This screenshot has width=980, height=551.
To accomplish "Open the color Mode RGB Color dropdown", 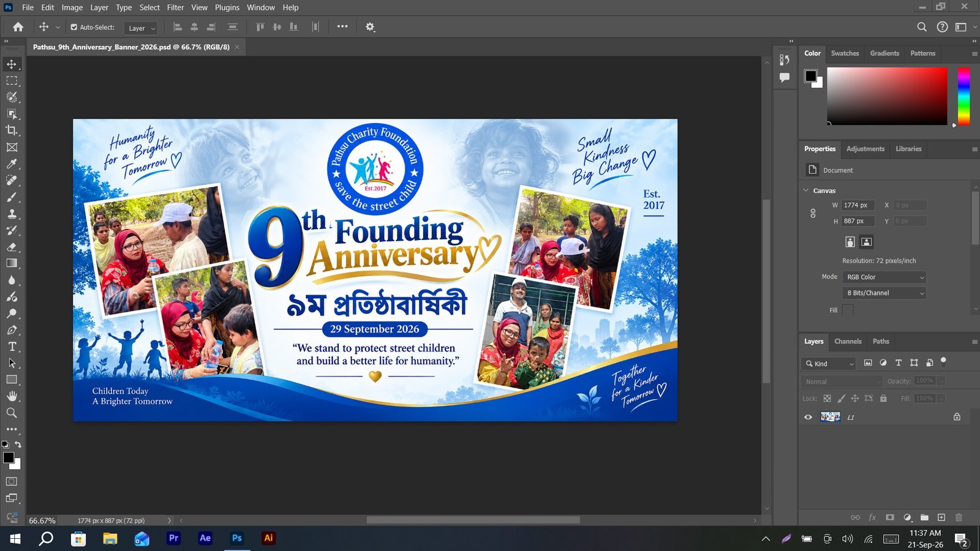I will pos(884,277).
